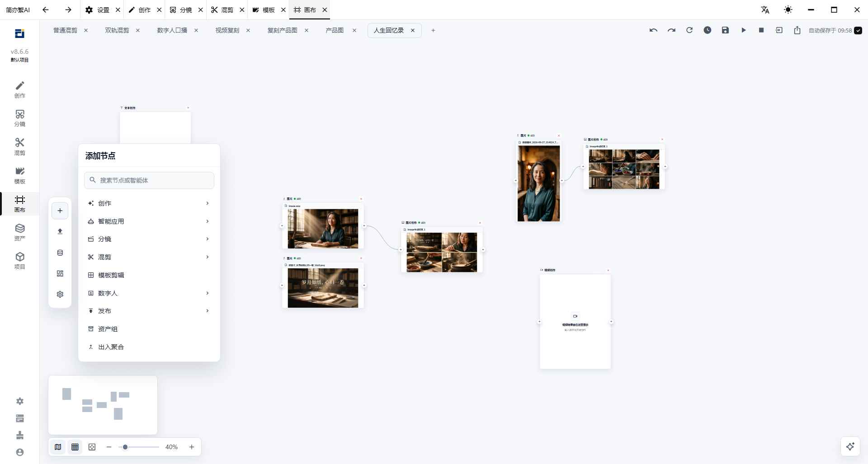This screenshot has height=464, width=868.
Task: Click the upload icon in floating toolbar
Action: coord(60,231)
